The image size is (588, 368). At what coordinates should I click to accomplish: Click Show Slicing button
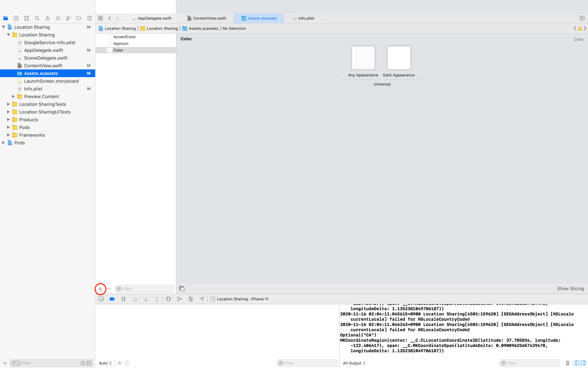click(x=570, y=289)
